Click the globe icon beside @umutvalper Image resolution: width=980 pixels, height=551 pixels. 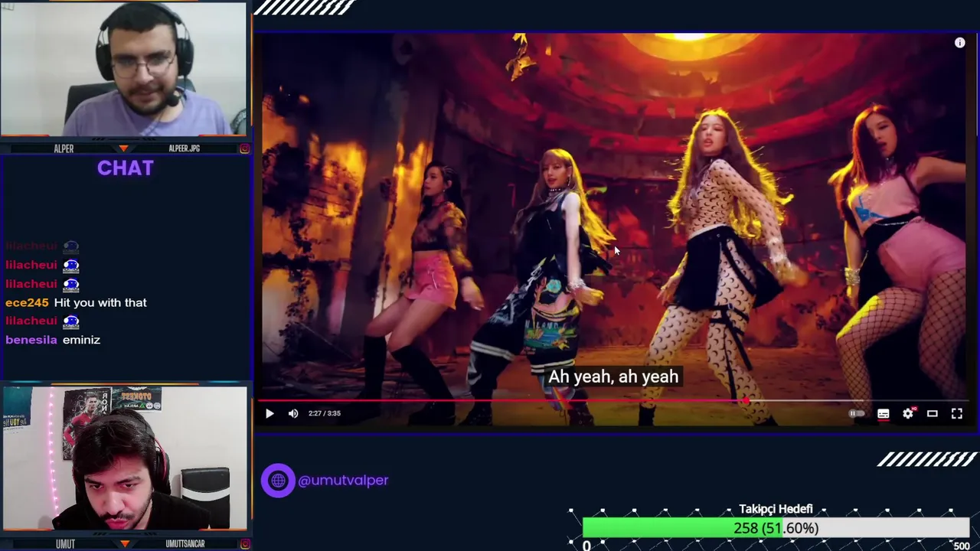click(x=278, y=481)
